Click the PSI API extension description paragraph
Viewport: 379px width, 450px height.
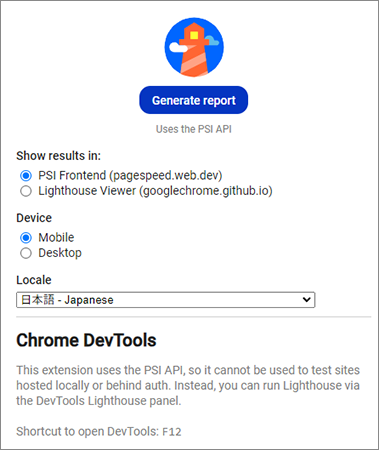188,385
